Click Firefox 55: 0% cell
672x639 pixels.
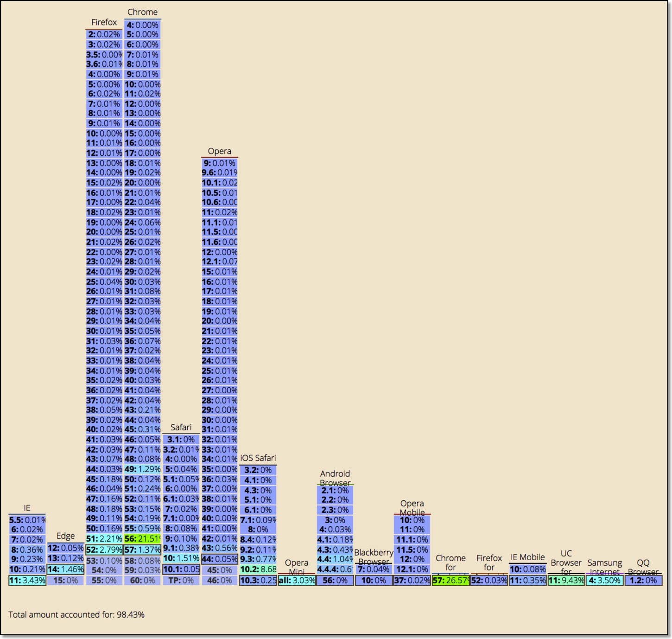click(104, 580)
